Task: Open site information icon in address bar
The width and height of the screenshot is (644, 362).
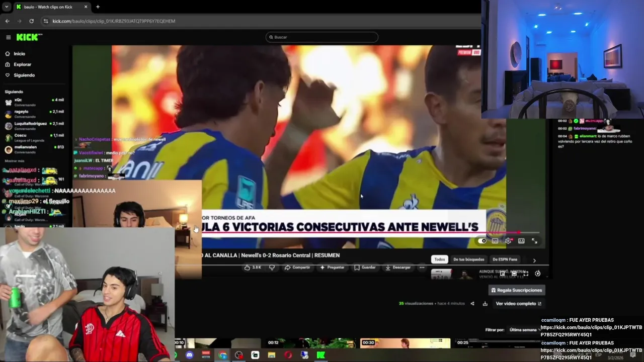Action: point(46,21)
